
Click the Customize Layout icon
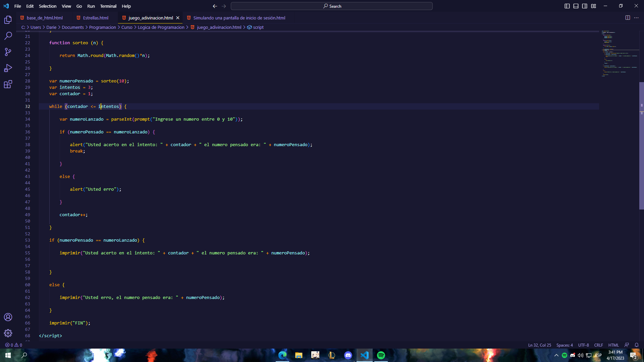tap(593, 6)
